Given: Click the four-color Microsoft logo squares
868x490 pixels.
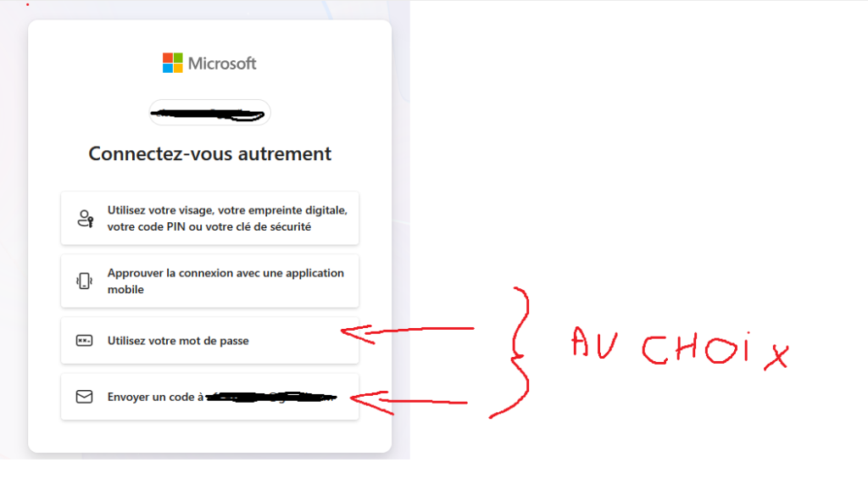Looking at the screenshot, I should pyautogui.click(x=172, y=63).
